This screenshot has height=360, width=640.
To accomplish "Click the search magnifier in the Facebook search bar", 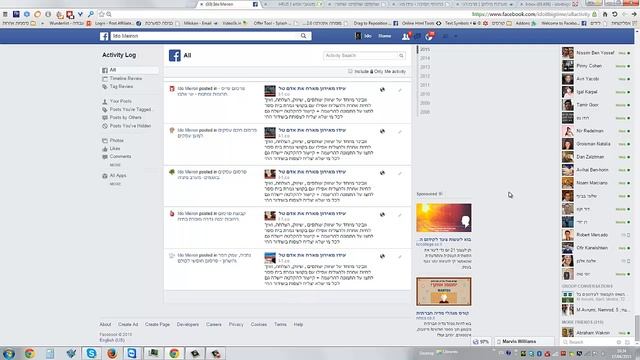I will point(303,36).
